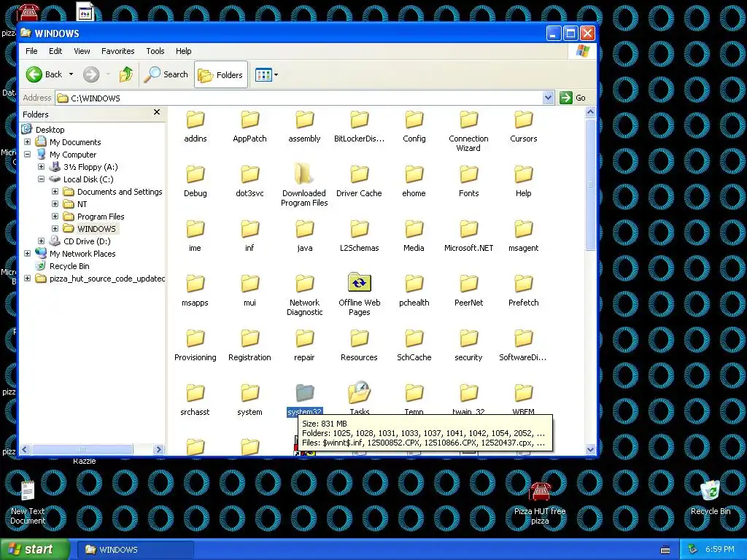747x560 pixels.
Task: Expand the Program Files tree node
Action: (x=55, y=216)
